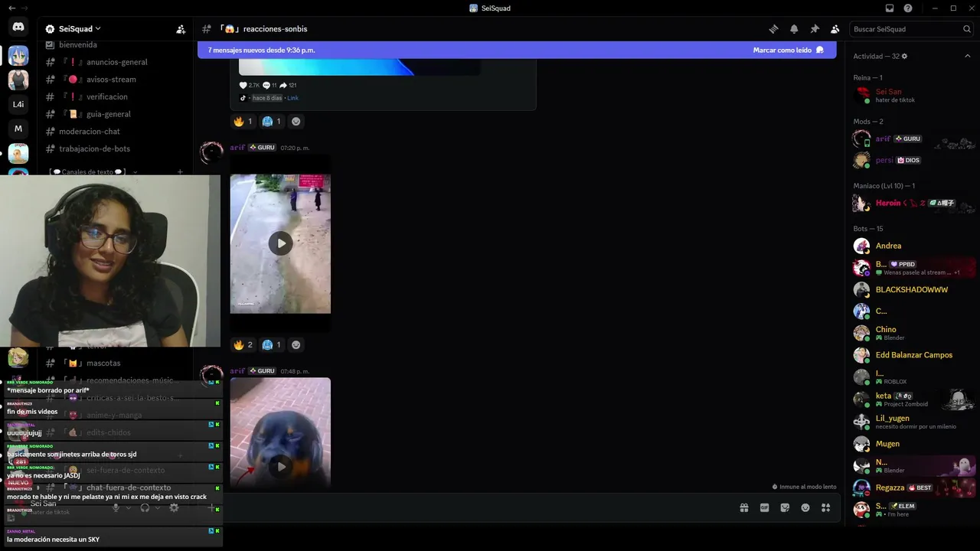Add reaction under the TikTok embed message
The height and width of the screenshot is (551, 980).
pyautogui.click(x=296, y=122)
